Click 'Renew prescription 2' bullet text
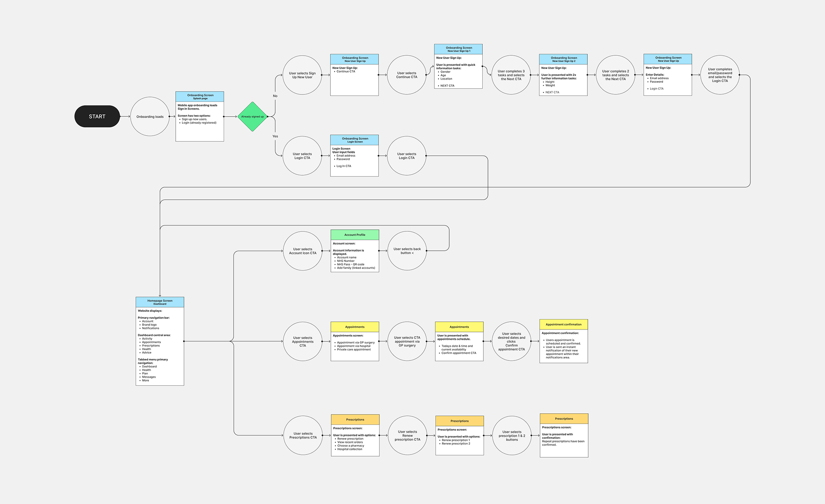This screenshot has height=504, width=825. pos(456,443)
